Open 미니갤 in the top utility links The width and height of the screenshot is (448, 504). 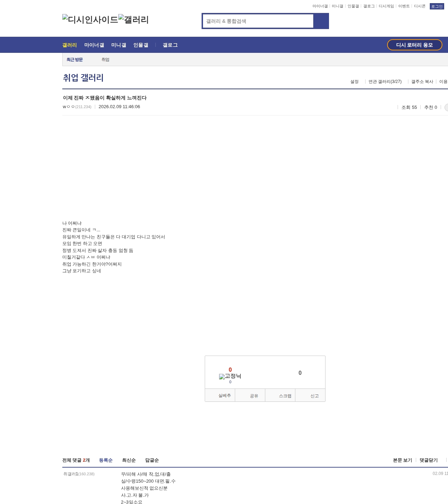point(337,6)
